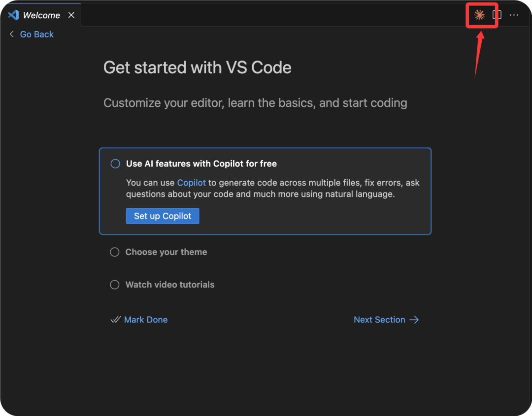The height and width of the screenshot is (416, 532).
Task: Go to Next Section
Action: pos(379,320)
